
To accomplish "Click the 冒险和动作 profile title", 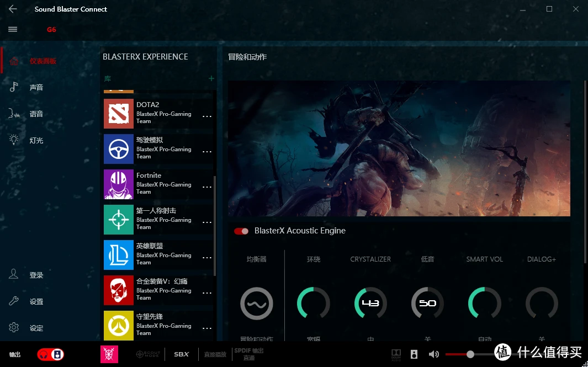I will coord(247,57).
